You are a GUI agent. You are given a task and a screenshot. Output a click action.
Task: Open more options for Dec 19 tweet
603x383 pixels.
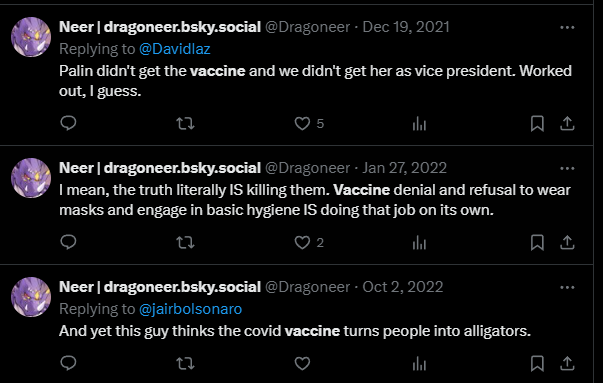tap(567, 27)
